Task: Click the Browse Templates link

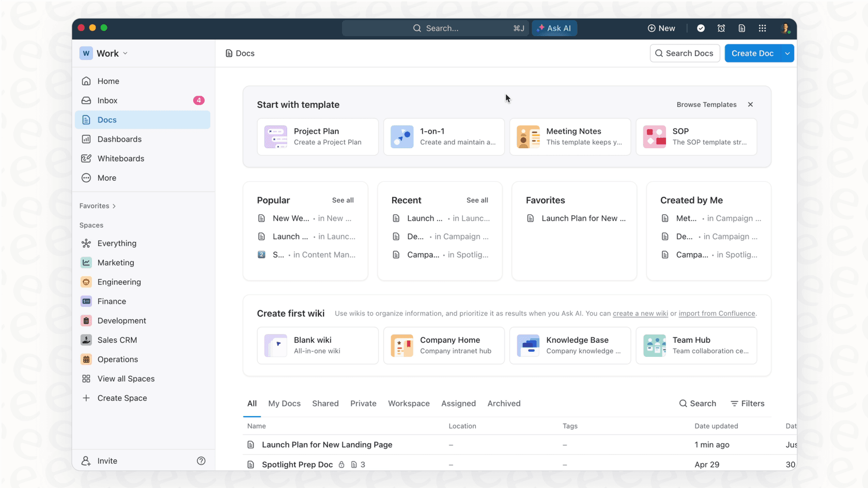Action: click(706, 104)
